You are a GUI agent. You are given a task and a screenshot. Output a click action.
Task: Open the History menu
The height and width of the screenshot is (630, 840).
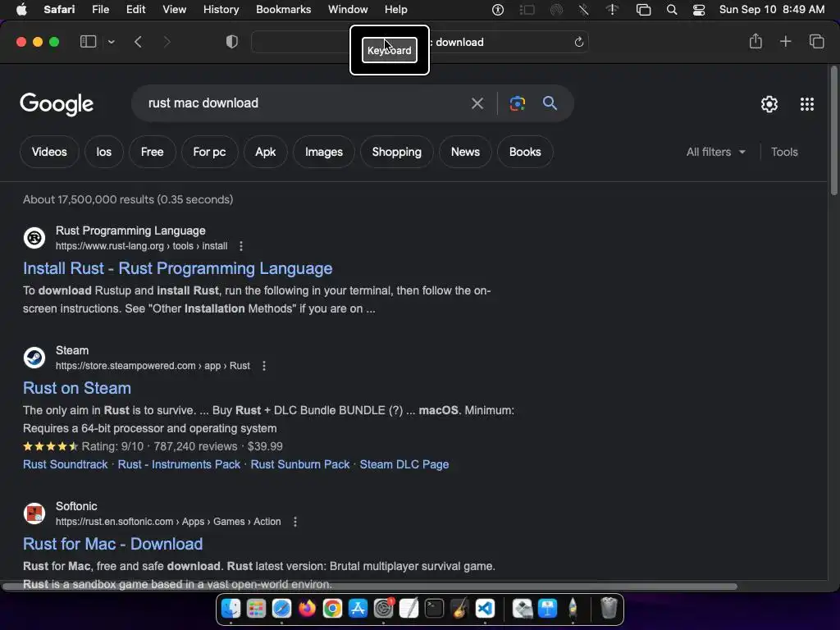(221, 9)
